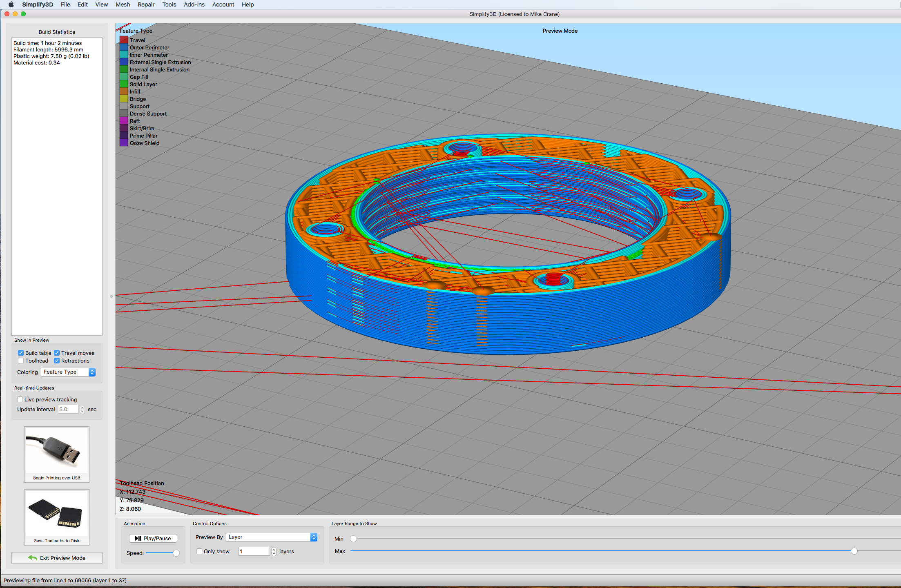Click the Play/Pause animation button

153,538
